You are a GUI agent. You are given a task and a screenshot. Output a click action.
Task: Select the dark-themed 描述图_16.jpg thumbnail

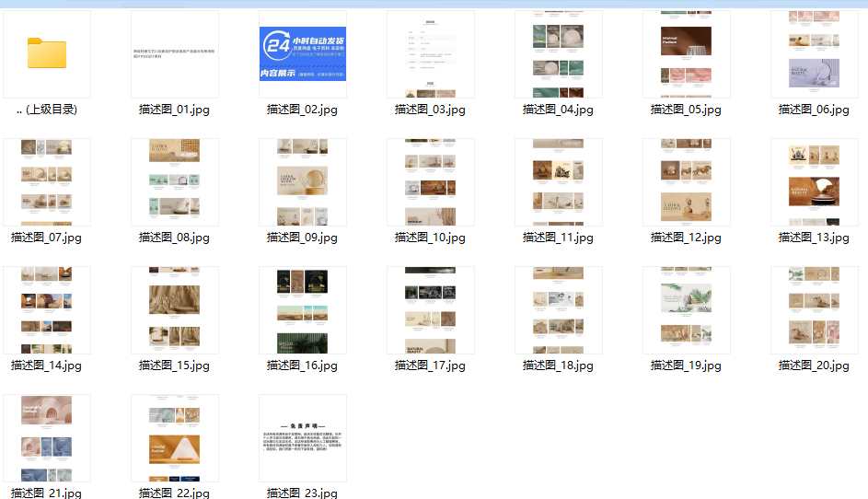pyautogui.click(x=303, y=310)
